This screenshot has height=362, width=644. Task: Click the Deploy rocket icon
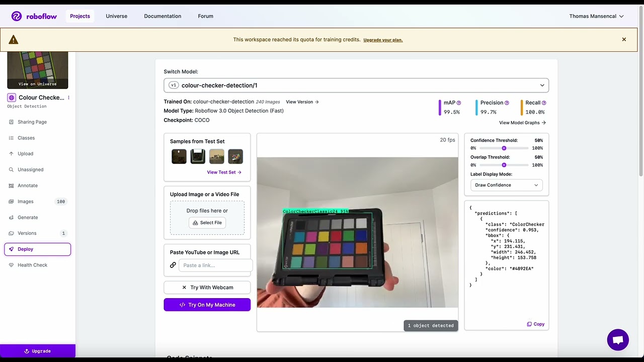[x=12, y=249]
